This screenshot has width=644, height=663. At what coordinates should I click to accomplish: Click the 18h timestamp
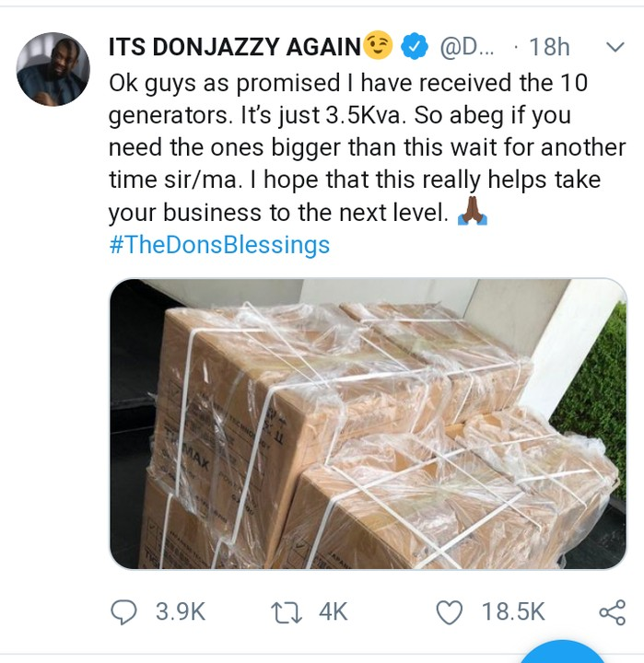click(x=550, y=46)
